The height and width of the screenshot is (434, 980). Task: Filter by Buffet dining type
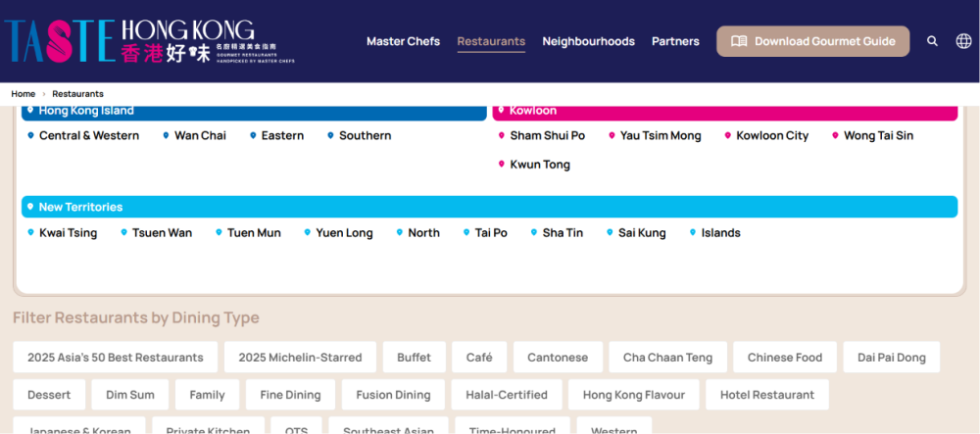tap(415, 358)
